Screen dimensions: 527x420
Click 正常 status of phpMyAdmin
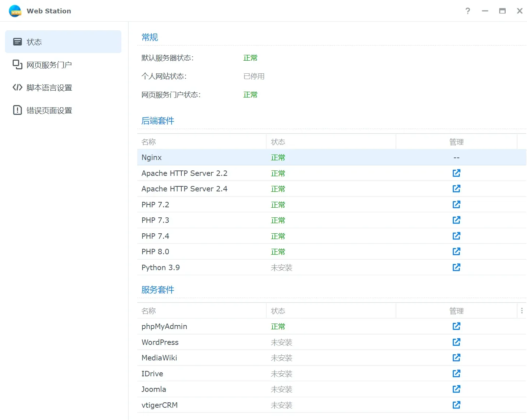[x=278, y=326]
